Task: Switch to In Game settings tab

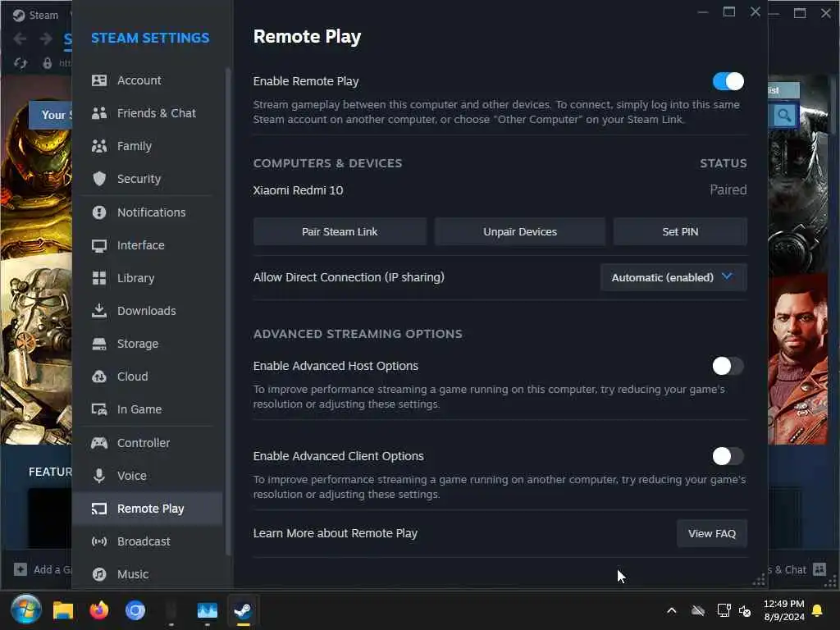Action: [148, 409]
